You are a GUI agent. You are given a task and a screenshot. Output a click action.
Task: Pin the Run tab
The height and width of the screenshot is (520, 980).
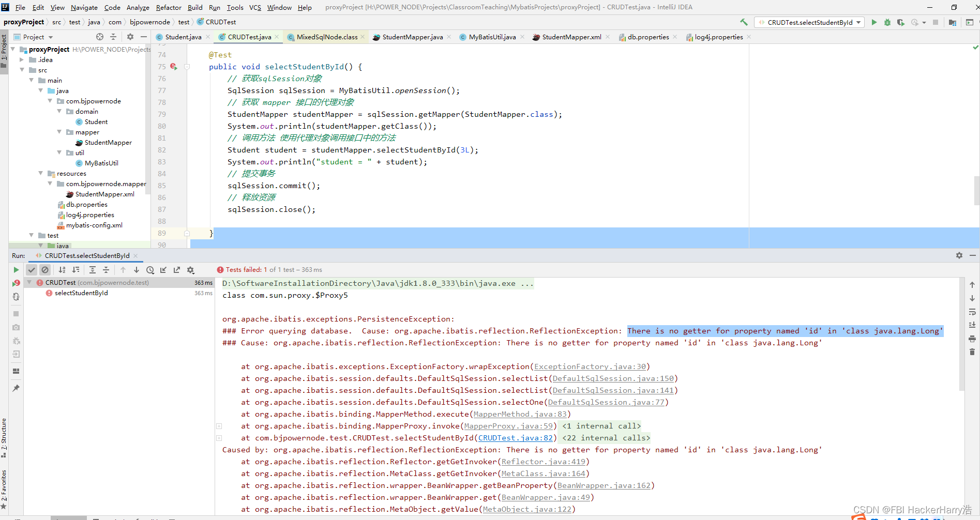(x=16, y=388)
